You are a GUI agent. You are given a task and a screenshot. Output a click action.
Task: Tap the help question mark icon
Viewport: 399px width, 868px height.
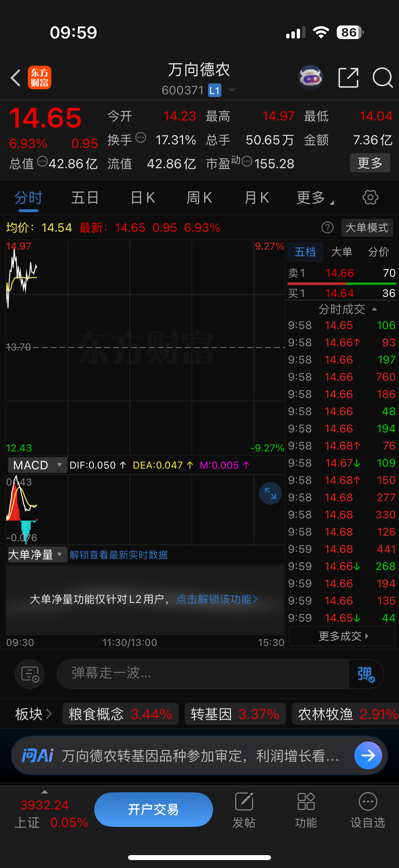point(327,228)
